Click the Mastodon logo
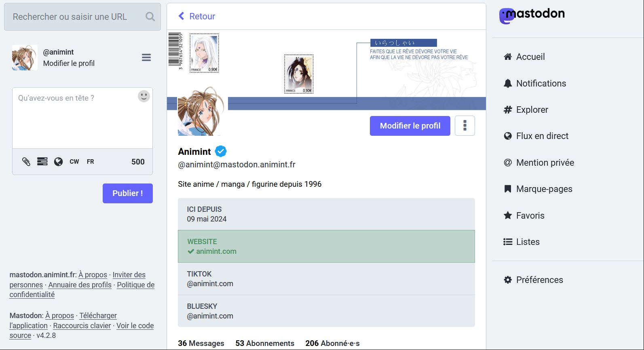The height and width of the screenshot is (350, 644). pos(532,15)
